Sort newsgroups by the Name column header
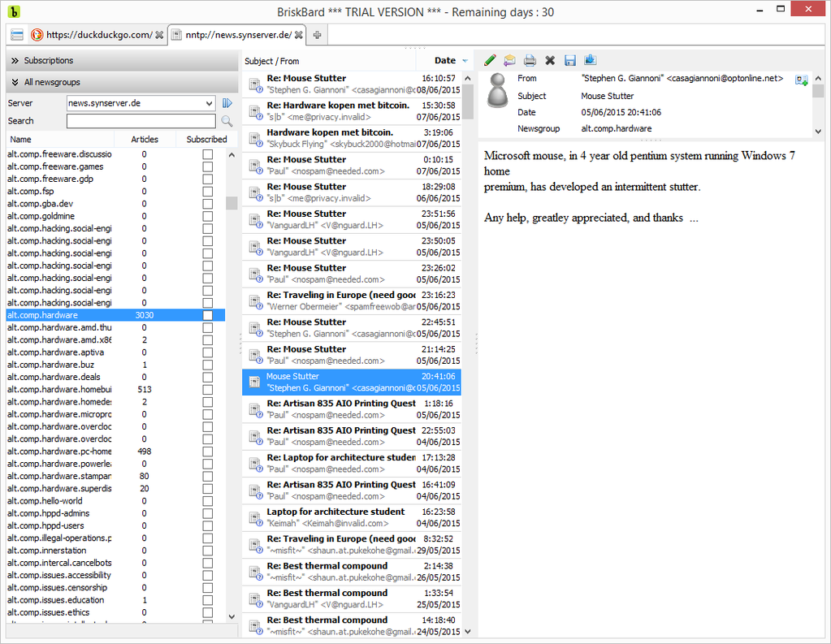Screen dimensions: 831x644 (x=59, y=140)
